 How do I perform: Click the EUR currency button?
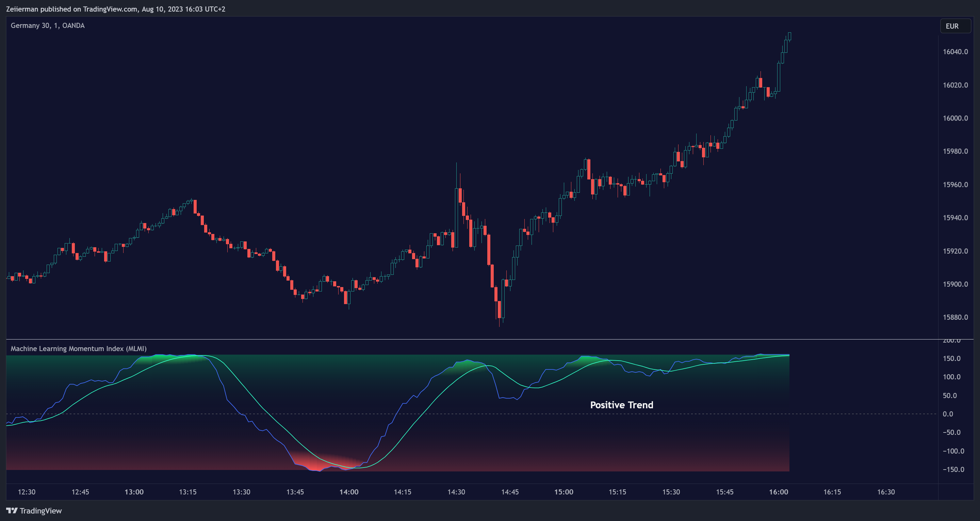(x=955, y=26)
